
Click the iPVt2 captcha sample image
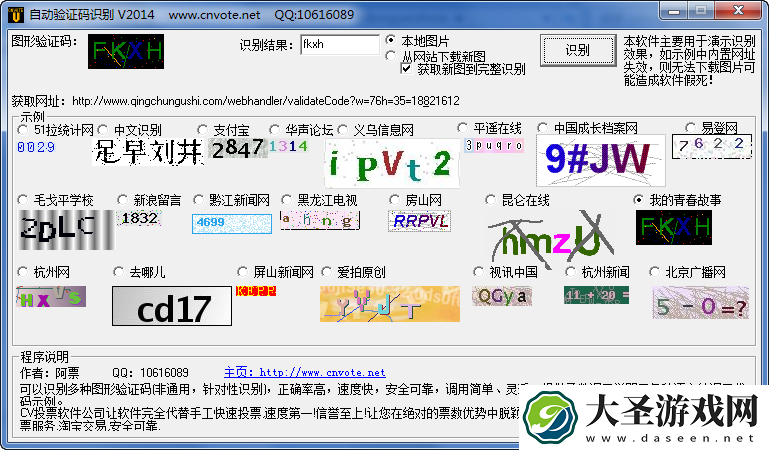click(392, 163)
